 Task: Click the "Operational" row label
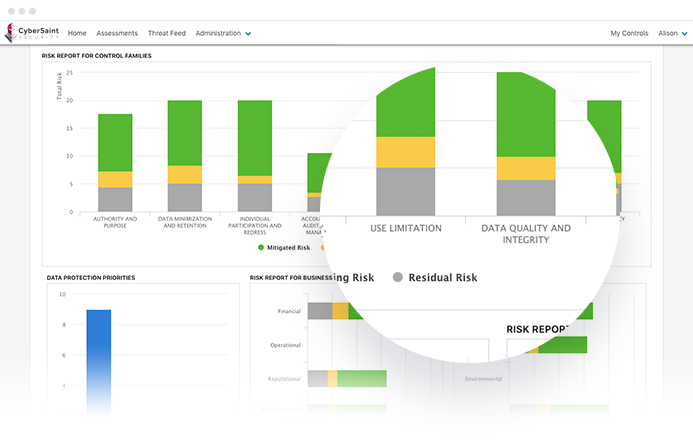286,345
